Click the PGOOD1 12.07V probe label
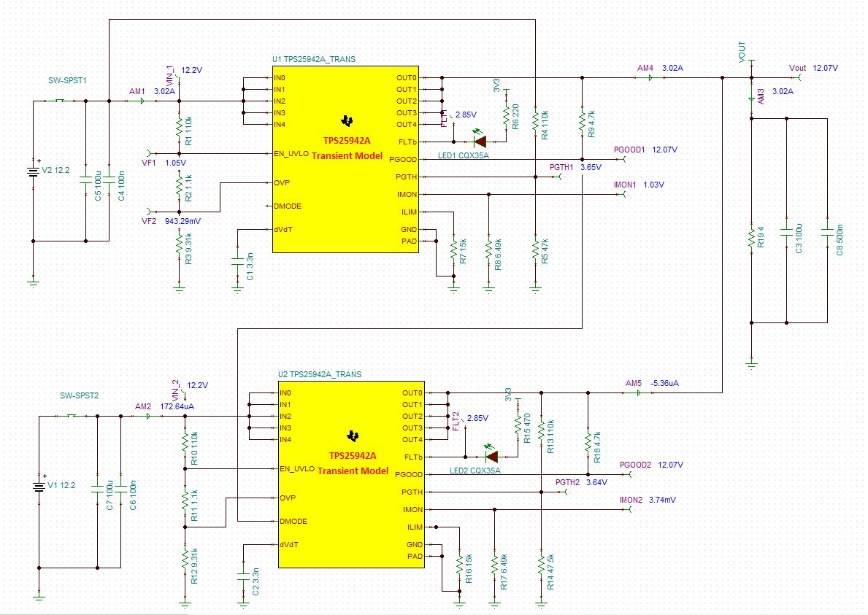 click(645, 150)
